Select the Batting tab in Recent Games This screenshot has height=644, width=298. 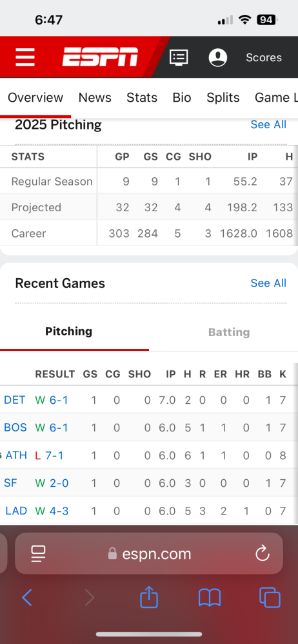coord(229,332)
